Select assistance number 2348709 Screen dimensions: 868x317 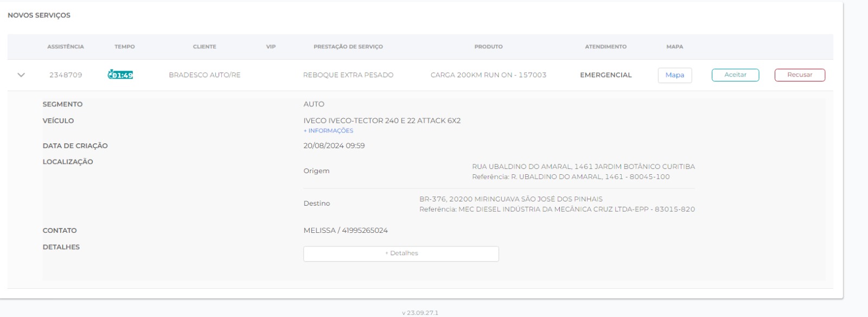(66, 75)
